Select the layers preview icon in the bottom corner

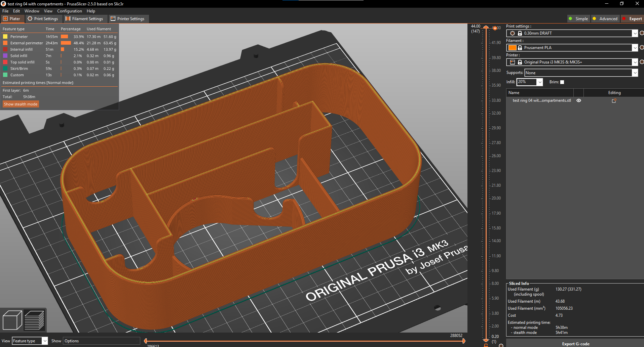pyautogui.click(x=34, y=320)
